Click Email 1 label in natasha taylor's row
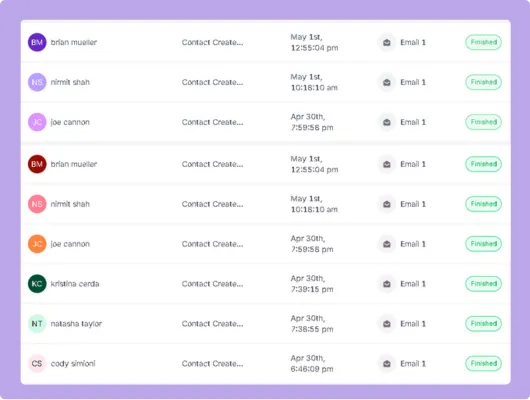This screenshot has width=530, height=400. pyautogui.click(x=413, y=324)
